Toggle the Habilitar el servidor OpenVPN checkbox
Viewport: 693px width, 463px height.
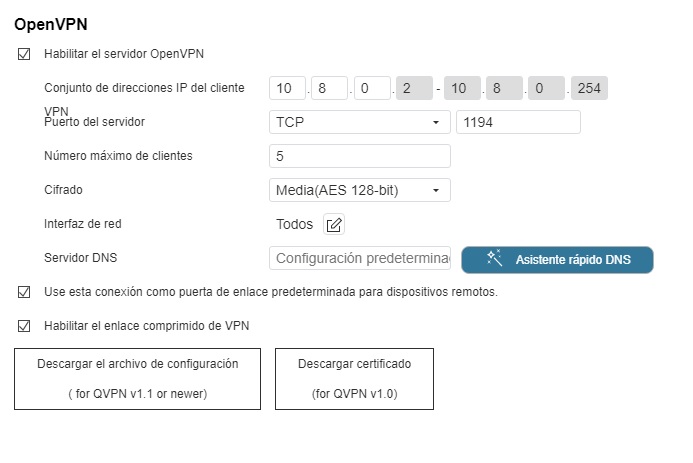coord(24,54)
